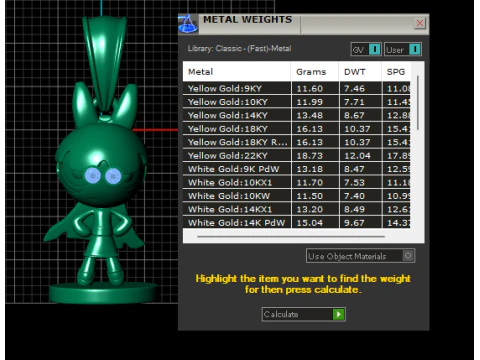Select the Yellow Gold:14KY row
Viewport: 480px width, 360px height.
pyautogui.click(x=296, y=115)
